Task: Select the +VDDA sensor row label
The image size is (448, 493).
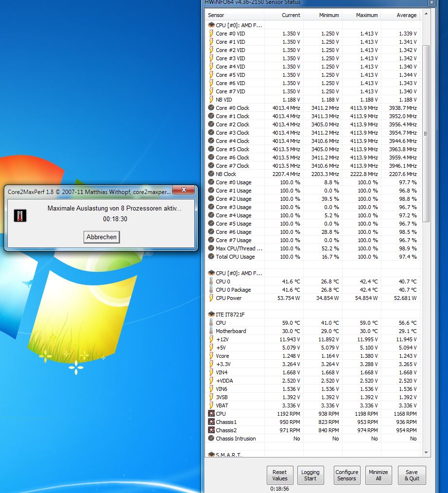Action: tap(224, 381)
